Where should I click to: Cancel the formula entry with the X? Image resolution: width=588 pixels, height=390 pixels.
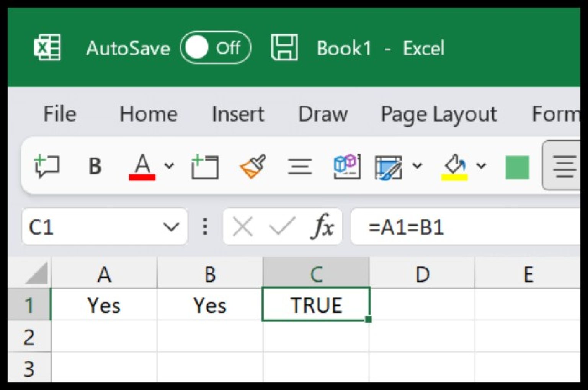243,226
